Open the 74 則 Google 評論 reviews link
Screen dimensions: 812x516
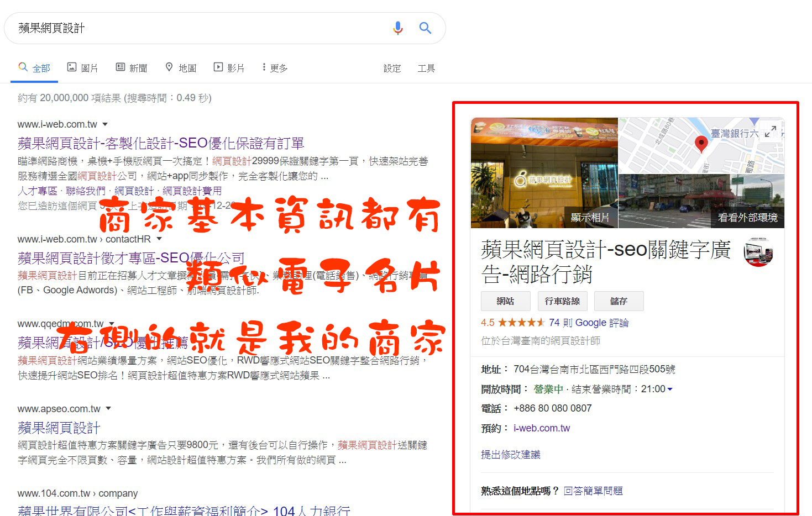[589, 323]
